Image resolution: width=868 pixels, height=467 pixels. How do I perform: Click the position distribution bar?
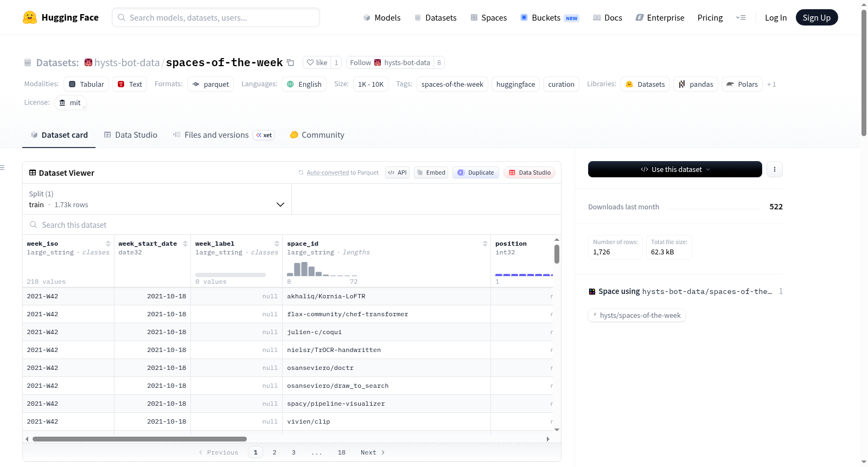524,275
